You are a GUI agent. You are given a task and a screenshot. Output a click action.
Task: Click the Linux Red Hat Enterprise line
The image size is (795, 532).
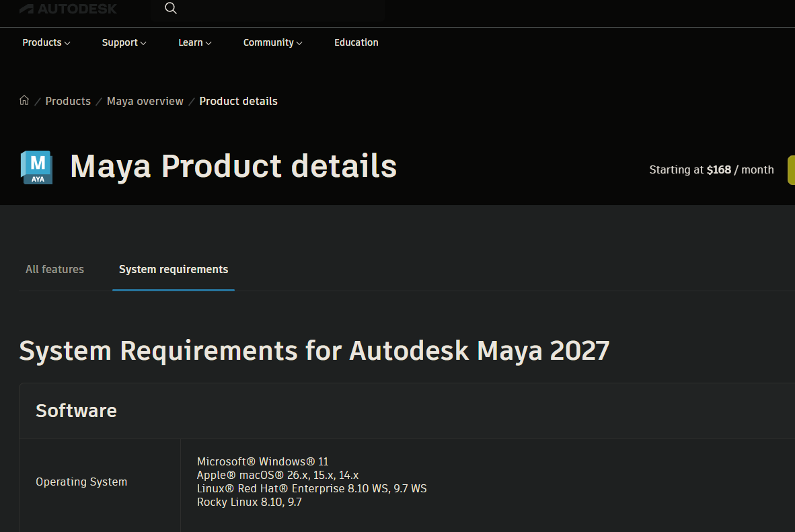312,488
